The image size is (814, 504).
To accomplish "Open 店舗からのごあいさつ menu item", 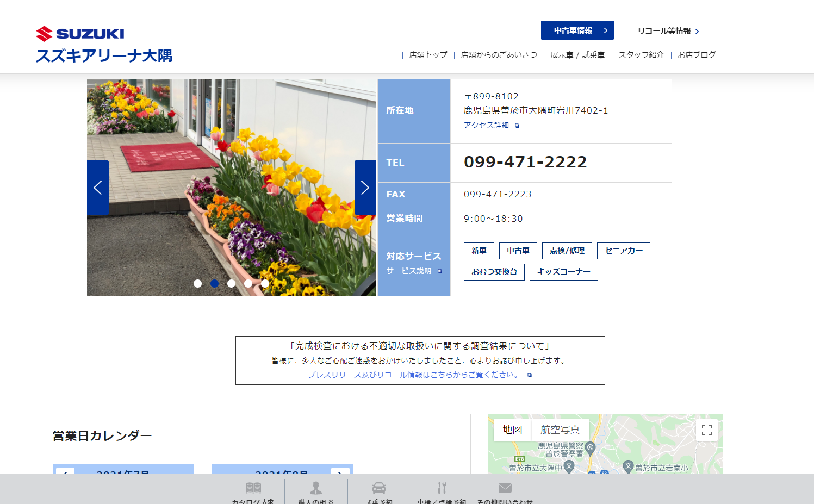I will (x=499, y=55).
